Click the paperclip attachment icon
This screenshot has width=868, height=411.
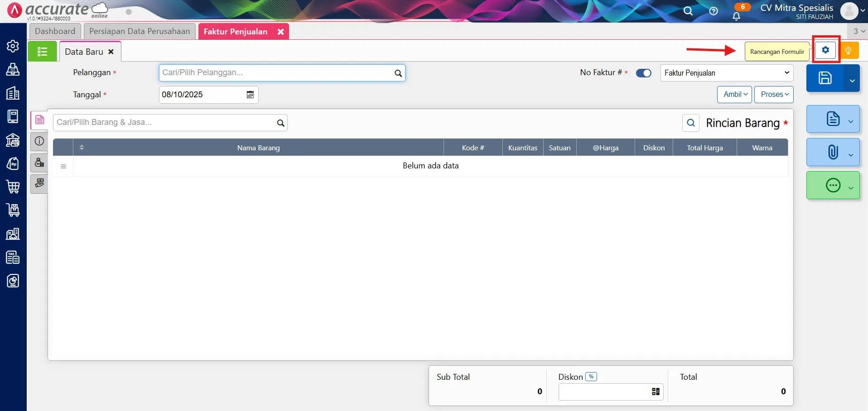point(833,152)
